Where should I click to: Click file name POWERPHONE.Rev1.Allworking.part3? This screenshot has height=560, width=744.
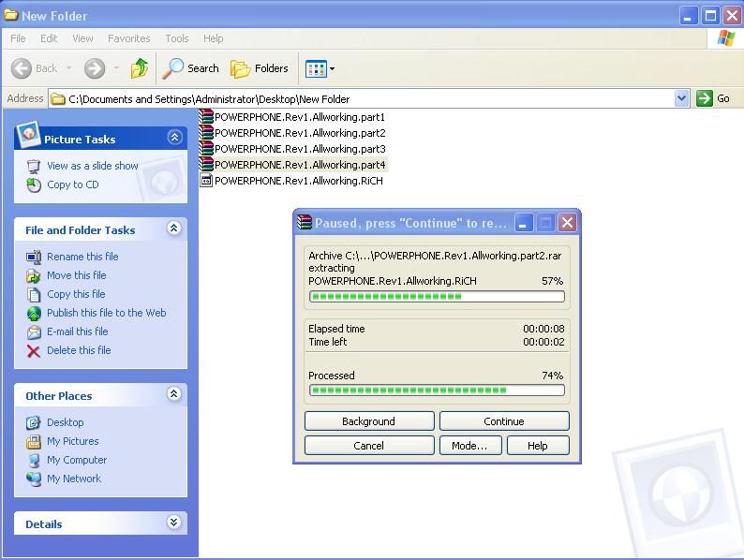(x=300, y=149)
